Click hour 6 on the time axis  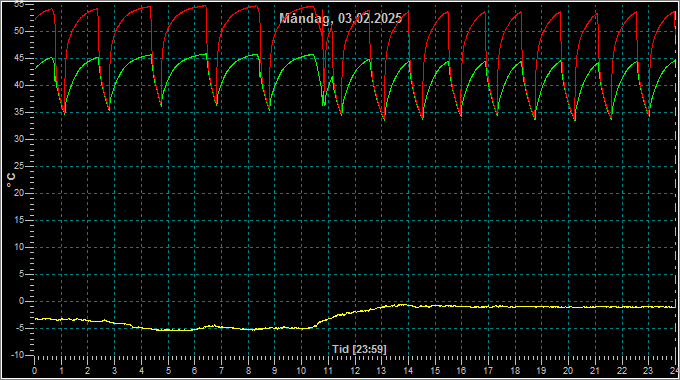[x=194, y=371]
